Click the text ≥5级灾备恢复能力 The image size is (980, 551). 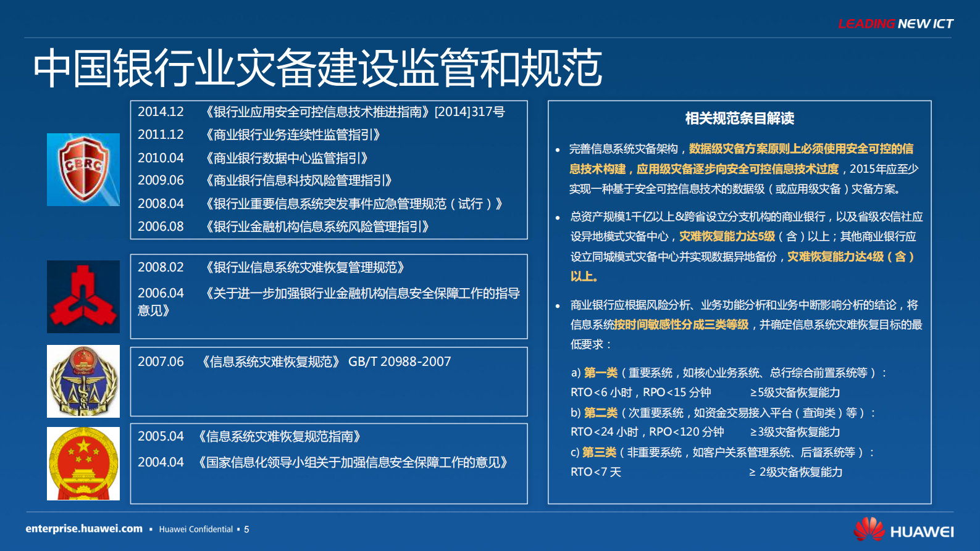point(795,392)
